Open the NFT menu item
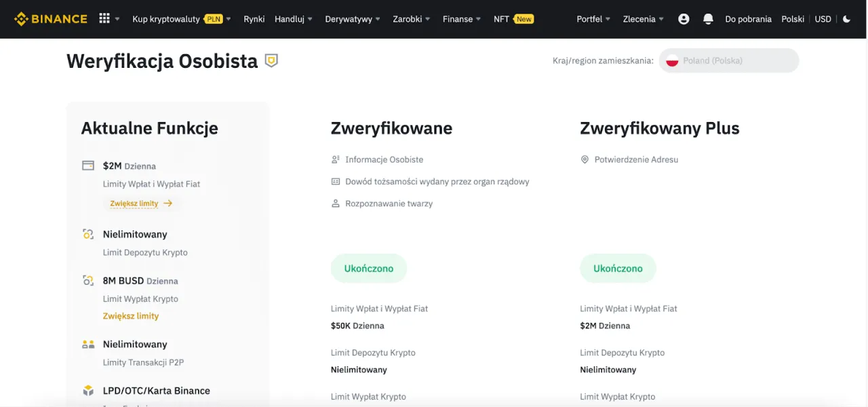 click(x=501, y=19)
